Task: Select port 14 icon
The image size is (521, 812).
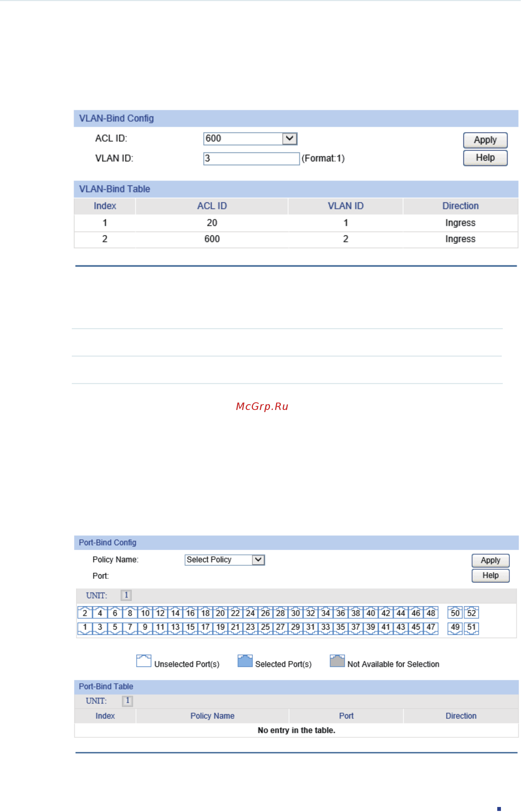Action: click(x=175, y=613)
